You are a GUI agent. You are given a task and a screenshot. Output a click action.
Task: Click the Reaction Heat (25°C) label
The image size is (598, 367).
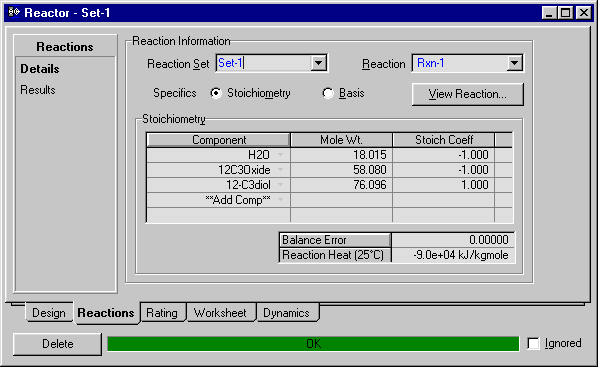pos(335,255)
